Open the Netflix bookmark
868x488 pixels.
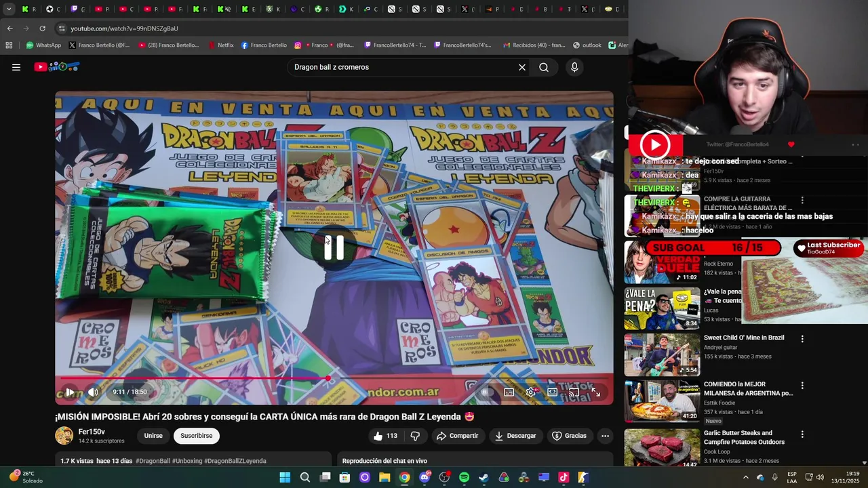click(220, 45)
